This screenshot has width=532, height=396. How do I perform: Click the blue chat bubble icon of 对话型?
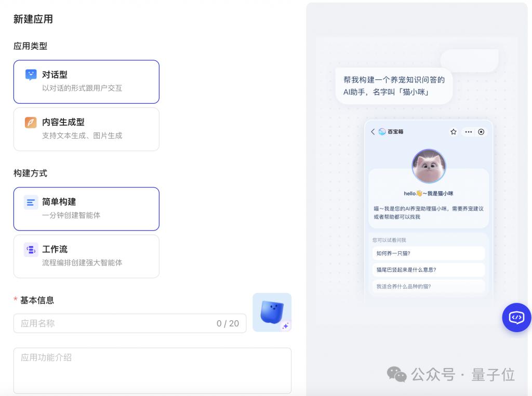pyautogui.click(x=31, y=75)
